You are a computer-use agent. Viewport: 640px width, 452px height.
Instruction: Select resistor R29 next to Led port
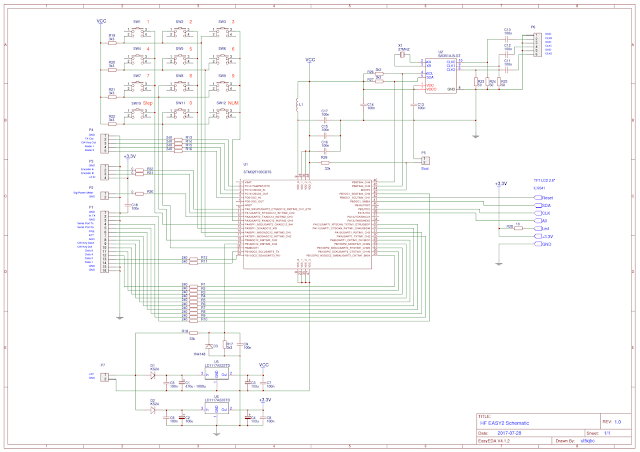coord(518,228)
